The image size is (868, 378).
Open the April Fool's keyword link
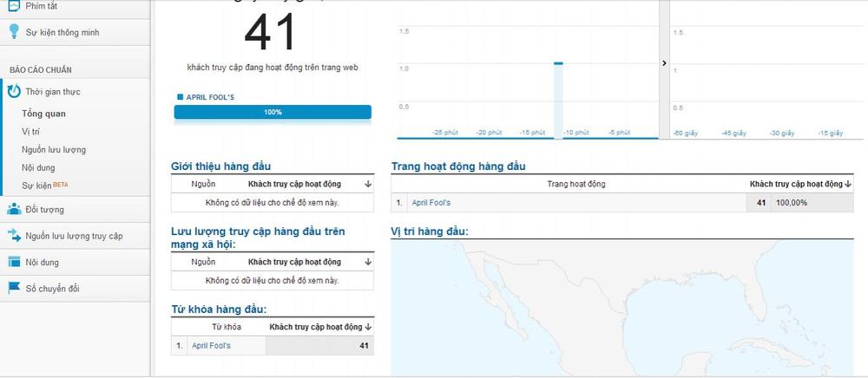pos(211,346)
